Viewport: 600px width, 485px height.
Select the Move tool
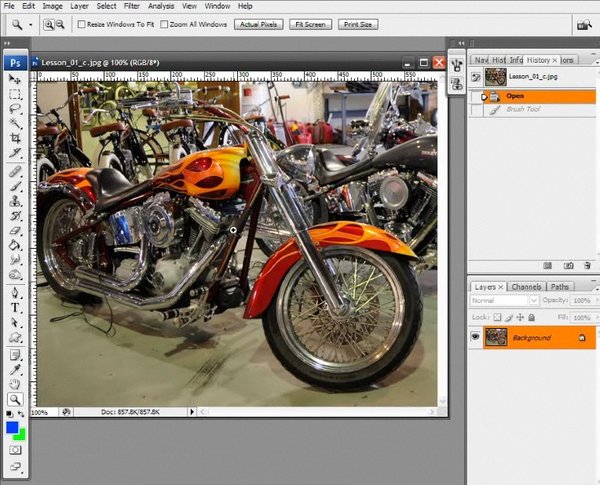(x=15, y=79)
